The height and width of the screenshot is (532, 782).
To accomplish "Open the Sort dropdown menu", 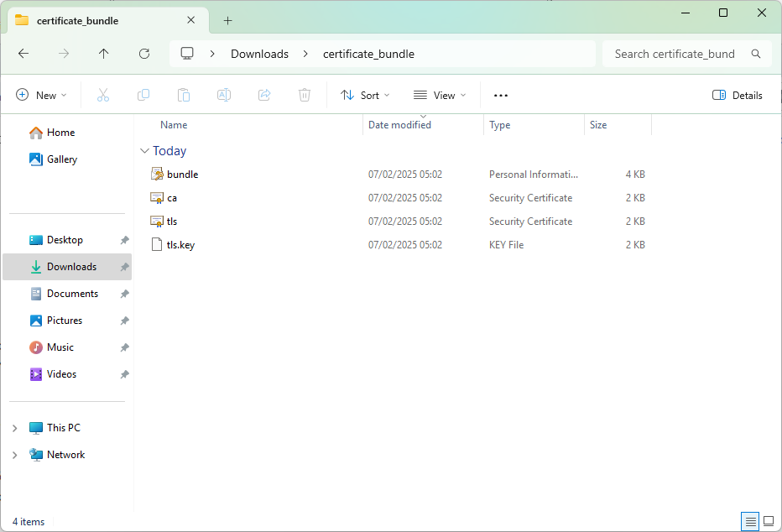I will (365, 96).
